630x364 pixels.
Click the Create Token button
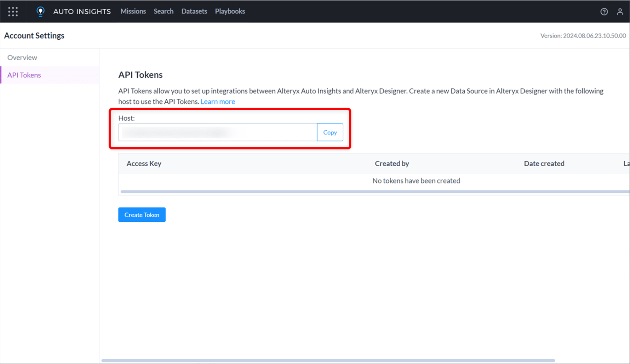coord(142,214)
